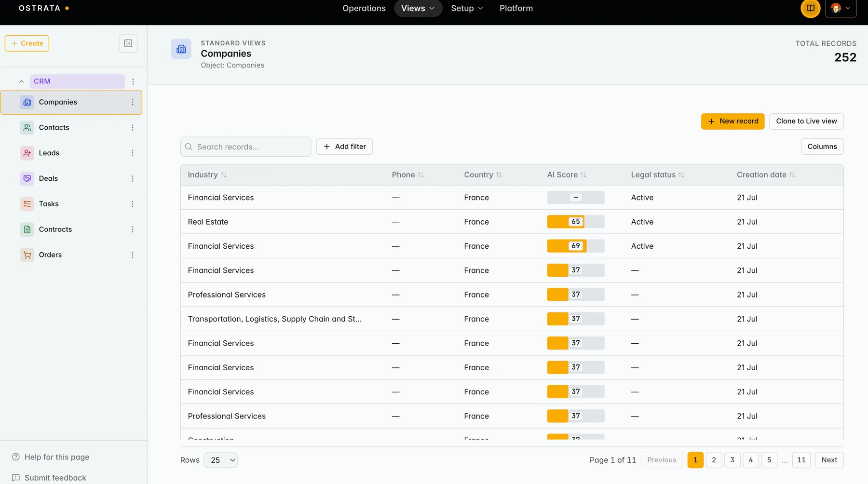
Task: Go to page 5
Action: point(769,460)
